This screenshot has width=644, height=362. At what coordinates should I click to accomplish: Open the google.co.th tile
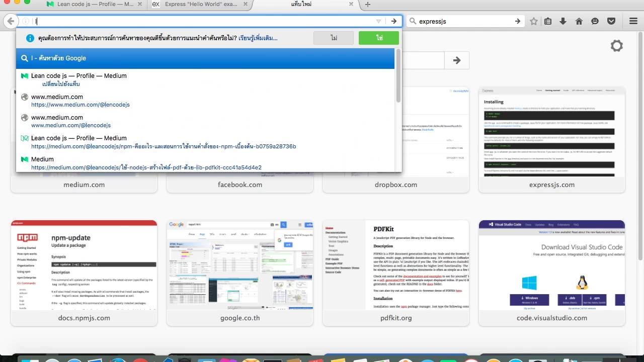coord(240,273)
